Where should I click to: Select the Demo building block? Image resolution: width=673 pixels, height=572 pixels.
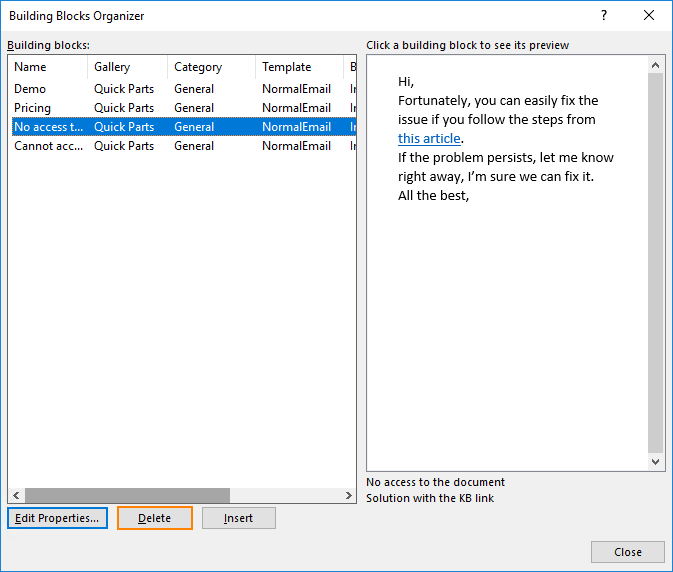pos(184,89)
